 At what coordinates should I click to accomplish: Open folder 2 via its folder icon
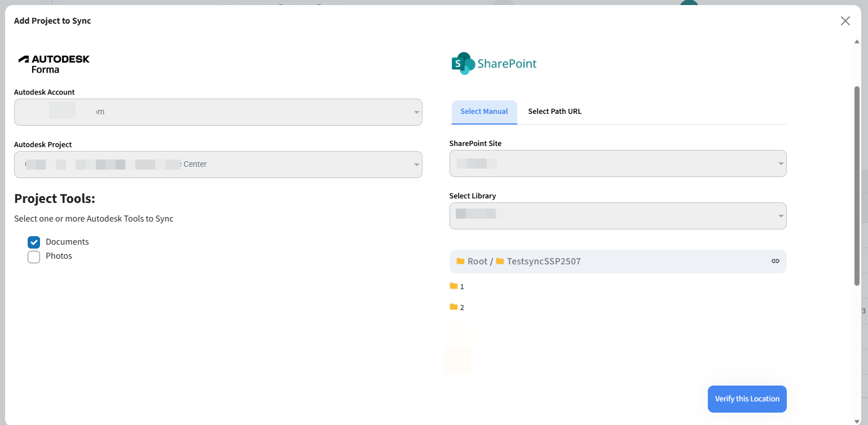(453, 307)
